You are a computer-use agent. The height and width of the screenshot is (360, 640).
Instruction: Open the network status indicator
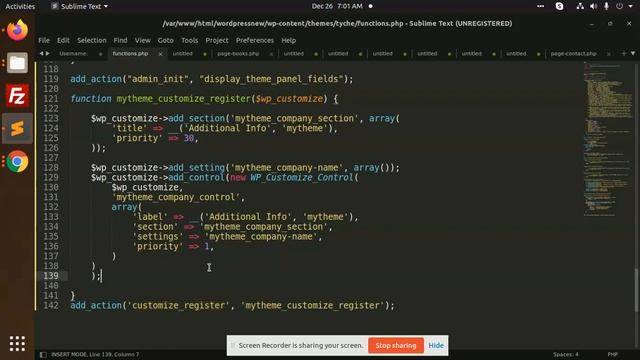tap(580, 6)
